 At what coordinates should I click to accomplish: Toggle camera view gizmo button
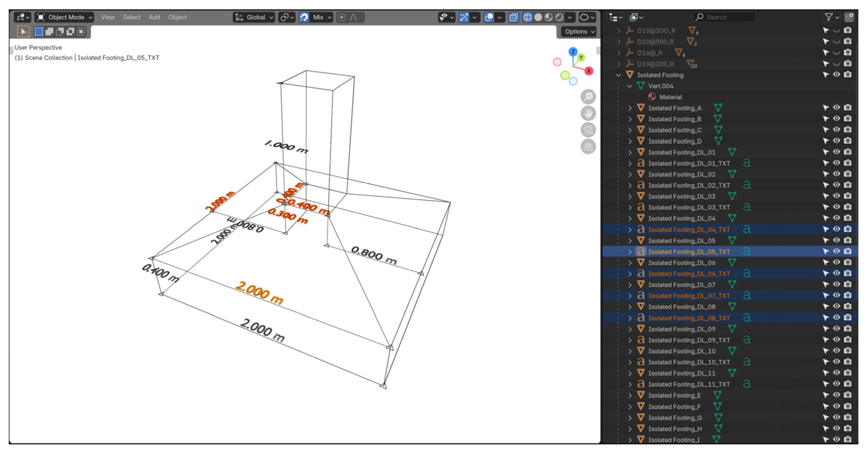coord(588,130)
